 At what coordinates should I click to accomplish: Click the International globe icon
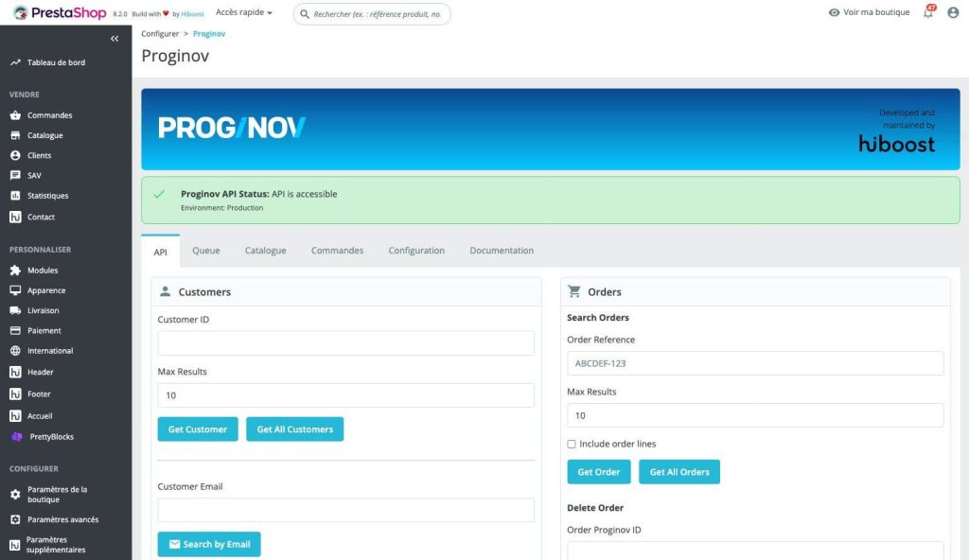tap(15, 351)
